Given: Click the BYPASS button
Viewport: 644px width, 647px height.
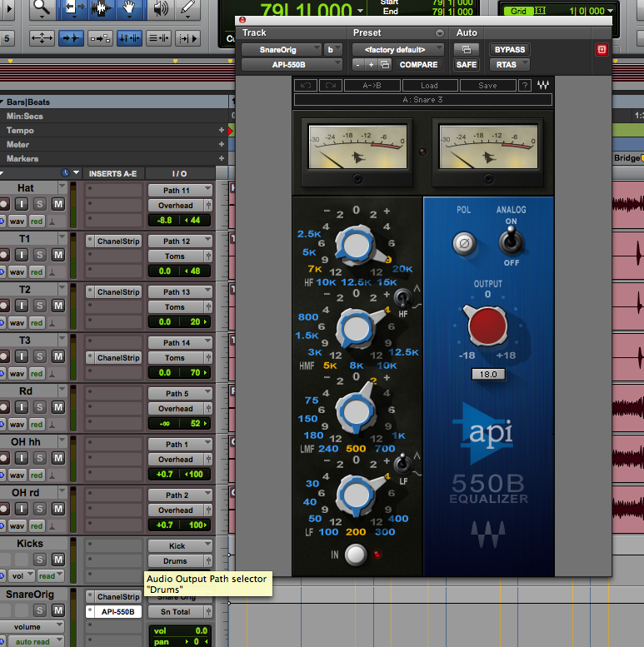Looking at the screenshot, I should [509, 50].
